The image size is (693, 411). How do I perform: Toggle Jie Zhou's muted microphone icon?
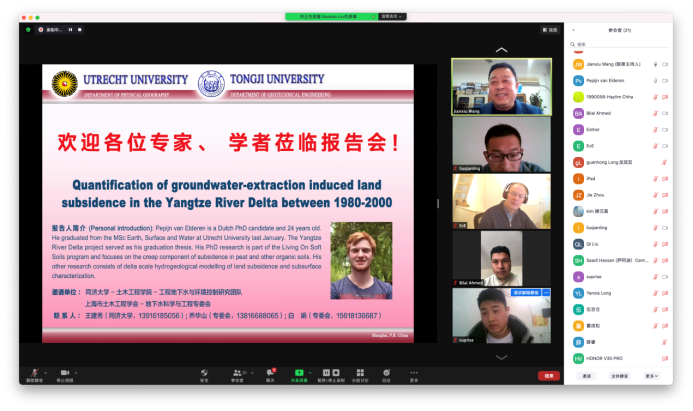[x=655, y=195]
